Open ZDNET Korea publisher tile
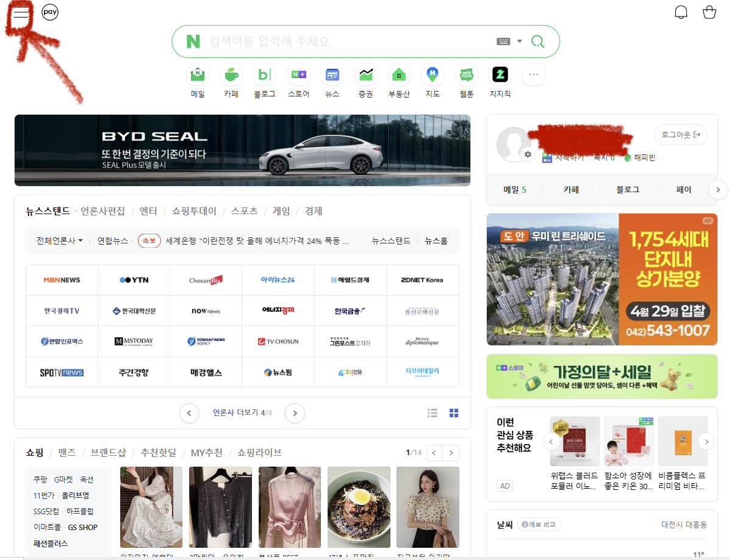729x560 pixels. [422, 280]
